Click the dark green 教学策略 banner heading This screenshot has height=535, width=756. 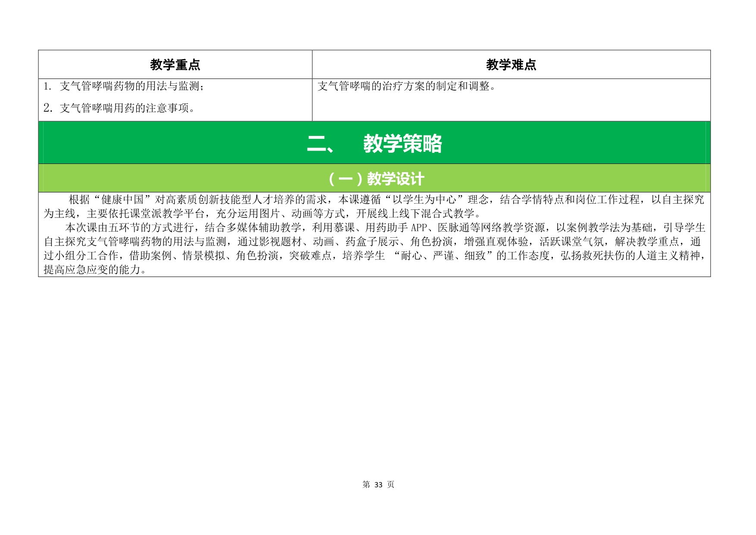(x=402, y=143)
